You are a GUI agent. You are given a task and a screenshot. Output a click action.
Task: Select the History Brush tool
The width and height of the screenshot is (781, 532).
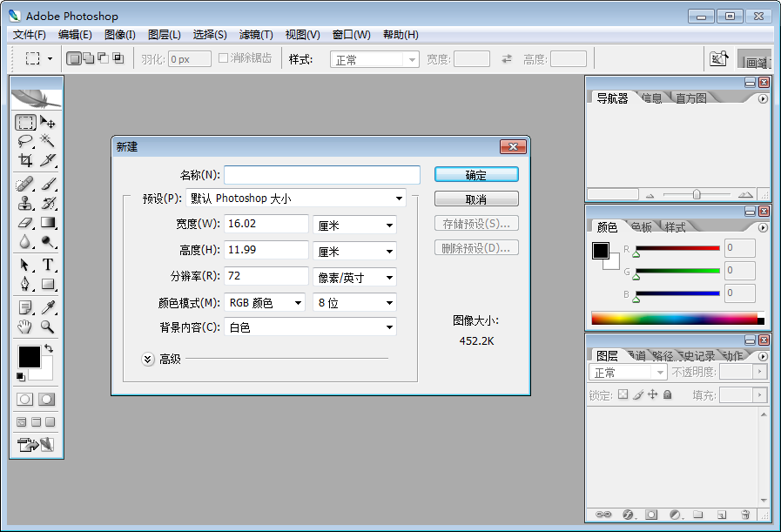(x=48, y=203)
